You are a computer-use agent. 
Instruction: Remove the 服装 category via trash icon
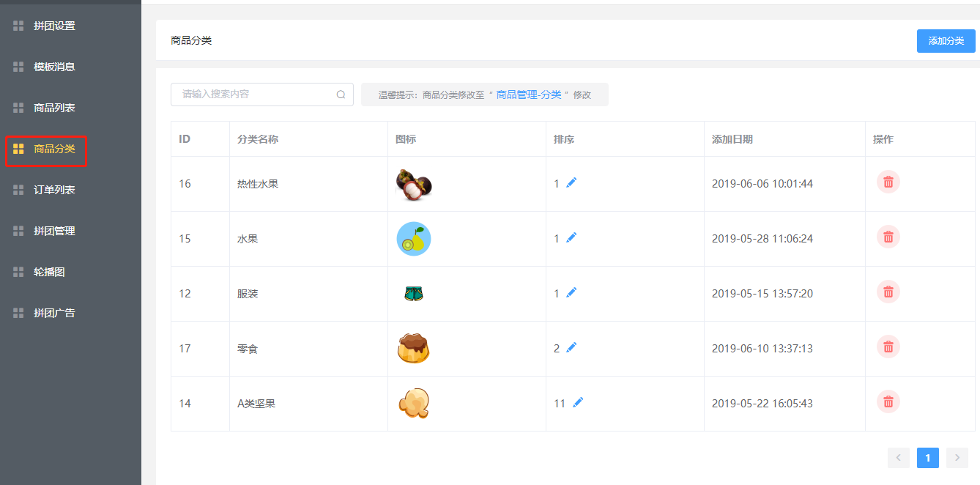[888, 292]
